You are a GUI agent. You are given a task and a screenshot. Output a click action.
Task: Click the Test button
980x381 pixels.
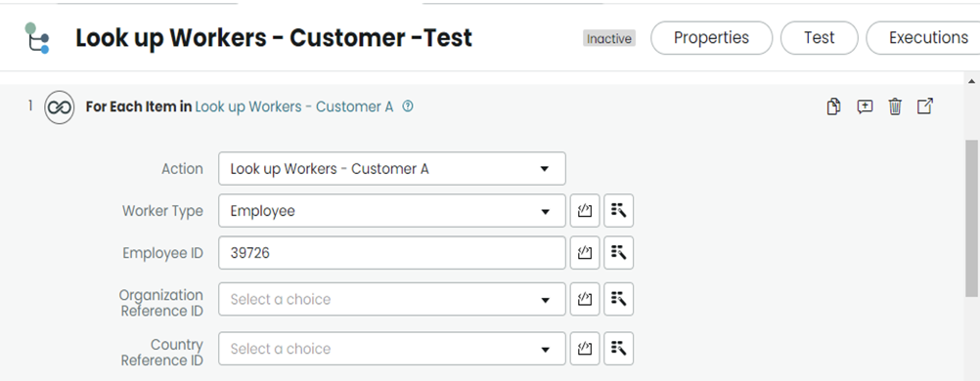tap(820, 38)
